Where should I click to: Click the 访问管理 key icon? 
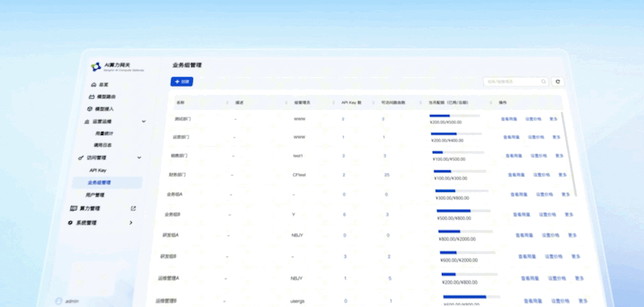coord(80,158)
